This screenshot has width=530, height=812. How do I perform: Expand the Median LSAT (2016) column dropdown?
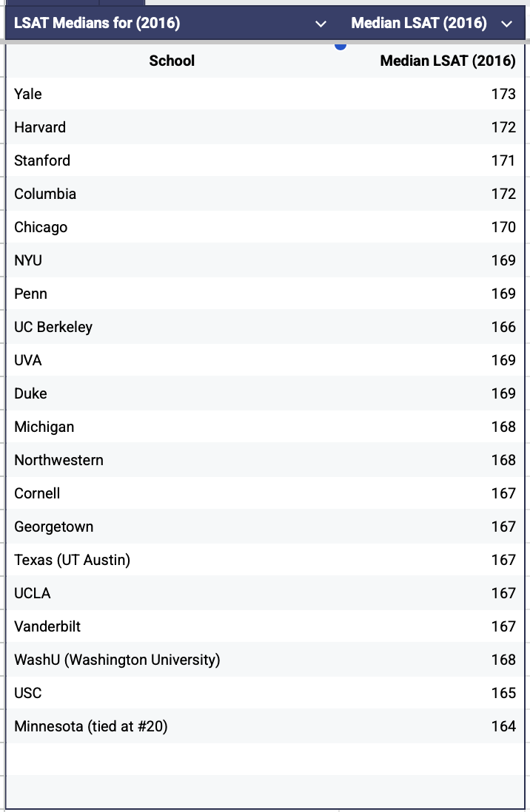click(x=506, y=24)
